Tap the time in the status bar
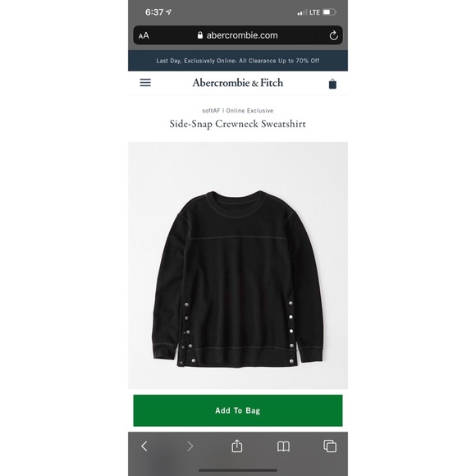 [x=154, y=12]
